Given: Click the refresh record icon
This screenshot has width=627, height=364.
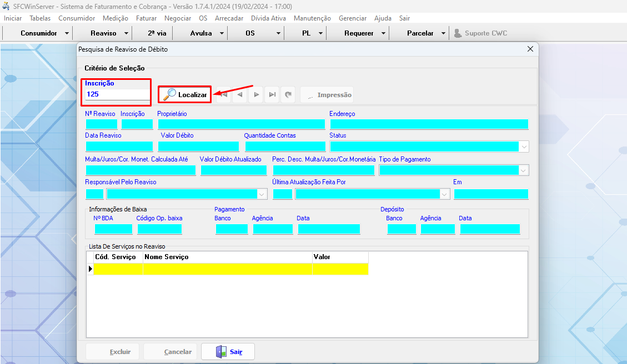Looking at the screenshot, I should pyautogui.click(x=288, y=95).
